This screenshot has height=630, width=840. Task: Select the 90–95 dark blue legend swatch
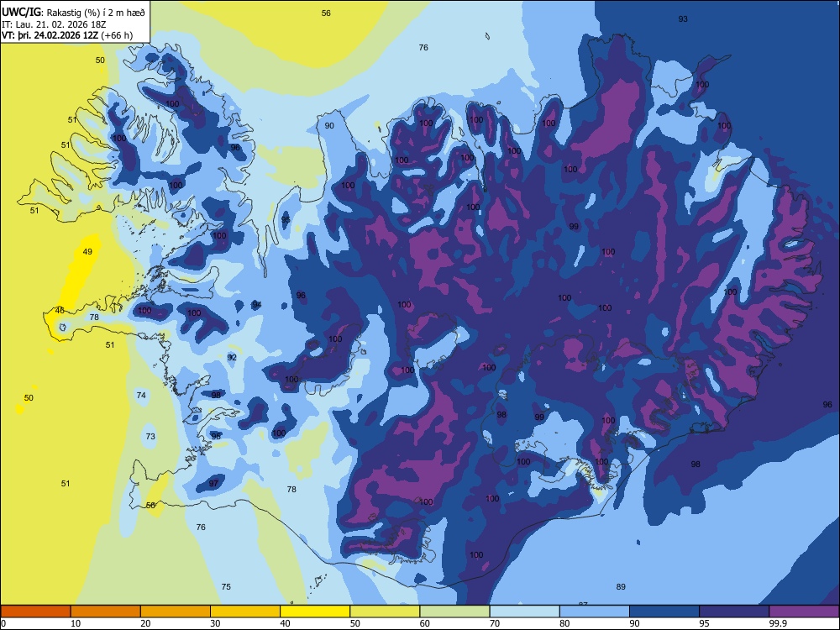(x=664, y=612)
